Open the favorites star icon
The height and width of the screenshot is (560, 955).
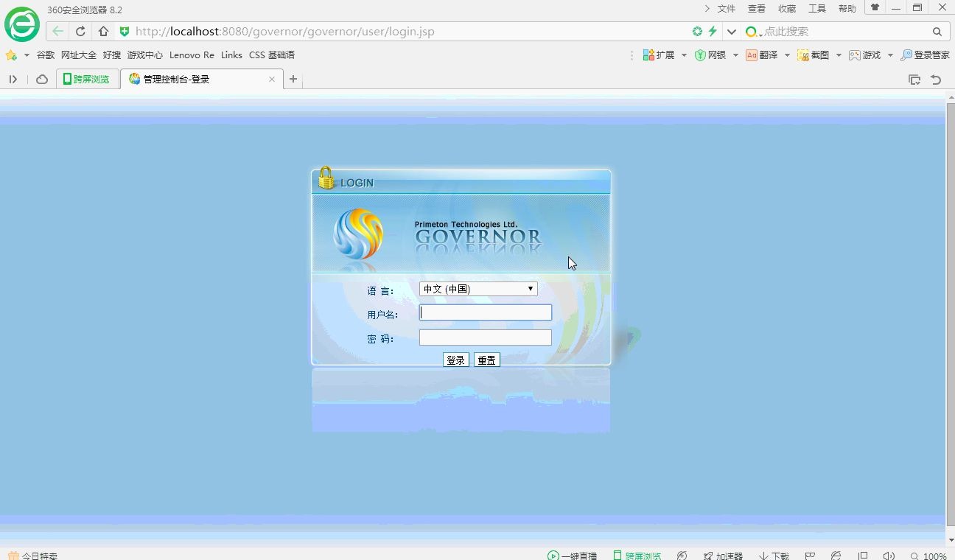[11, 55]
